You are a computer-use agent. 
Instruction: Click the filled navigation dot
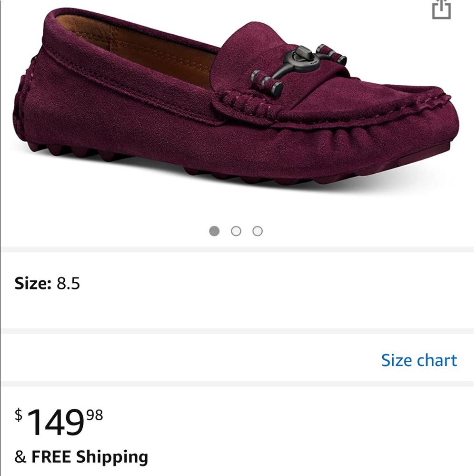click(215, 230)
